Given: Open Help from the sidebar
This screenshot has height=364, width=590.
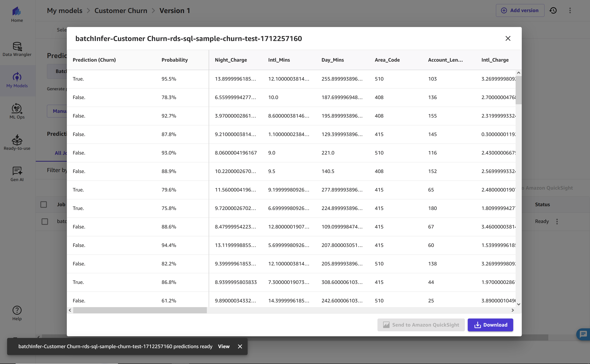Looking at the screenshot, I should [x=17, y=313].
